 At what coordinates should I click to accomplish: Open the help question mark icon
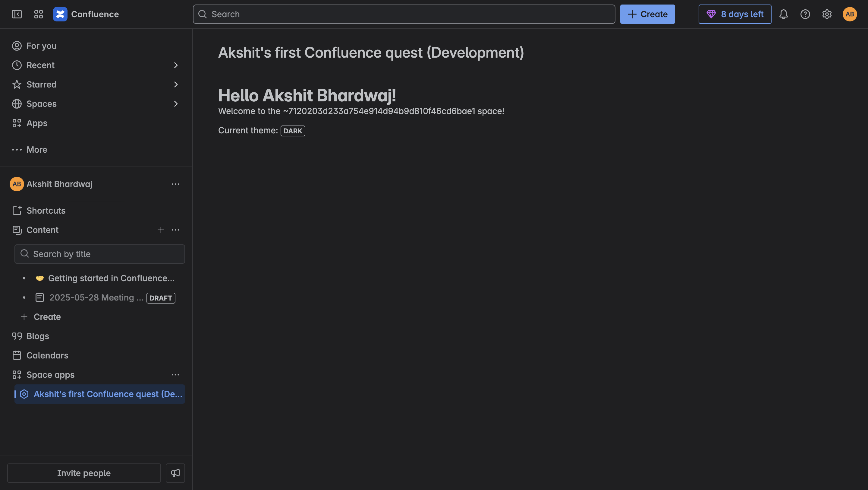805,14
